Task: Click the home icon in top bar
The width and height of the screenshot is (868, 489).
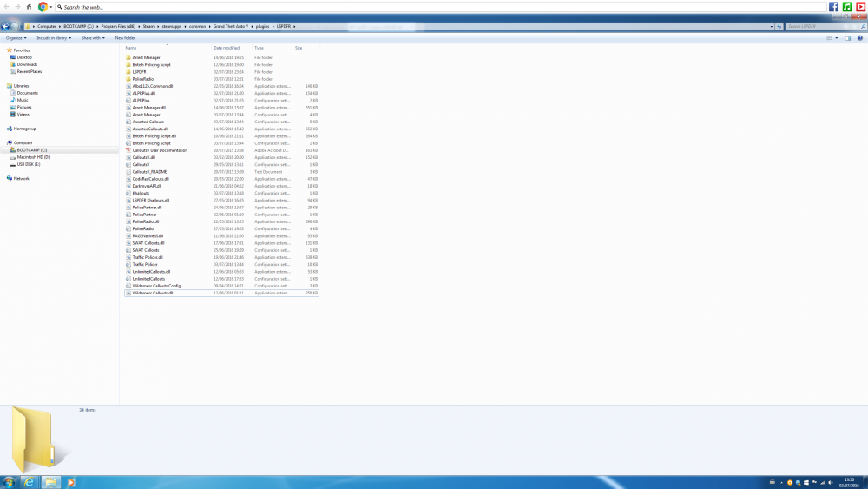Action: pyautogui.click(x=29, y=7)
